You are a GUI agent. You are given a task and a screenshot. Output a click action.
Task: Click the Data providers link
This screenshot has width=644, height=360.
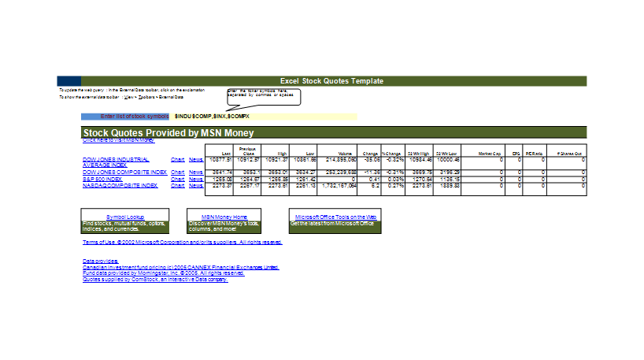click(x=100, y=261)
